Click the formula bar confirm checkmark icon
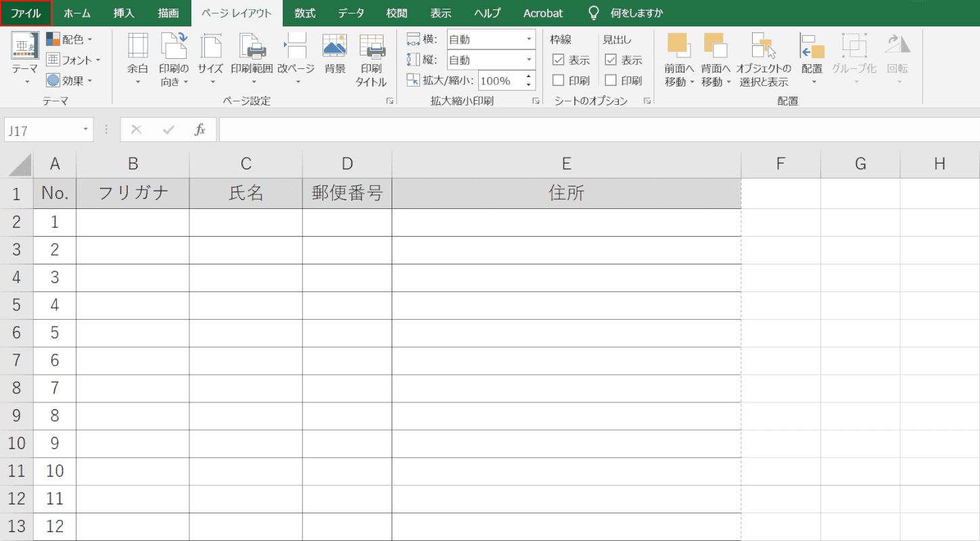This screenshot has height=541, width=980. [168, 130]
